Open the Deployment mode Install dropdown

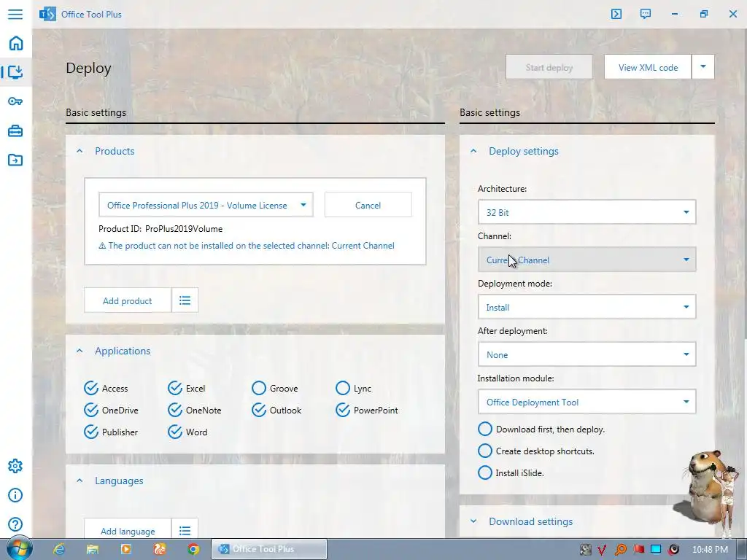(x=587, y=307)
